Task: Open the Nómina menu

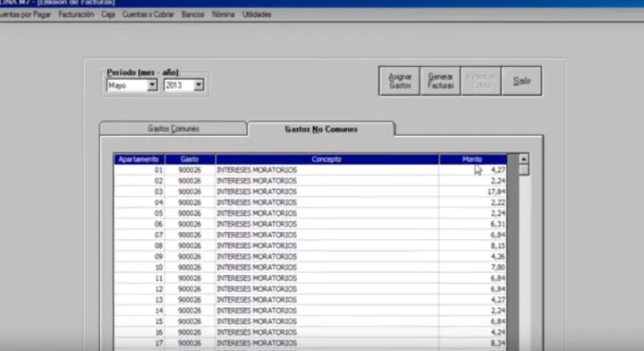Action: click(223, 14)
